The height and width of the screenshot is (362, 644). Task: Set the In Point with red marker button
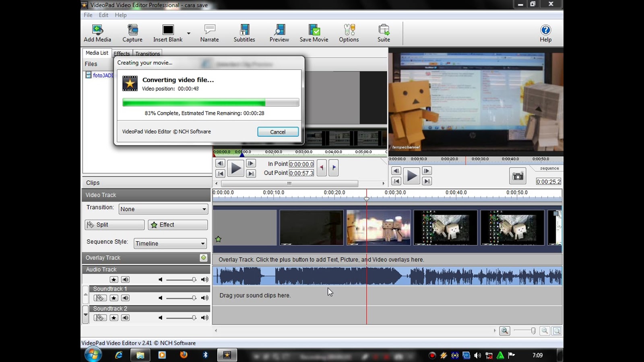pos(322,168)
